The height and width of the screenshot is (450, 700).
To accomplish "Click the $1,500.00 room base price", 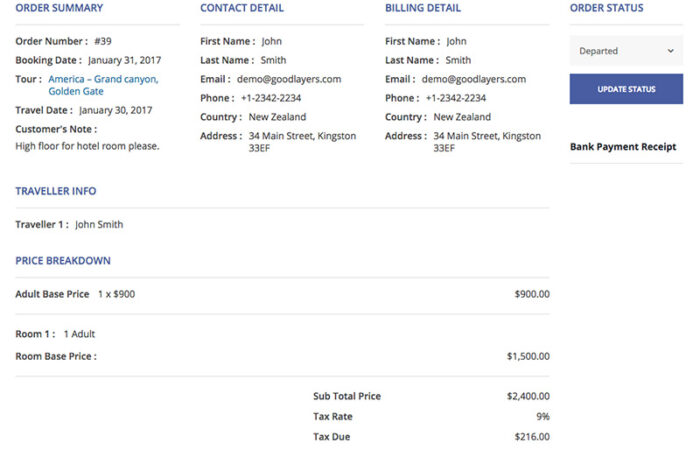I will click(528, 356).
